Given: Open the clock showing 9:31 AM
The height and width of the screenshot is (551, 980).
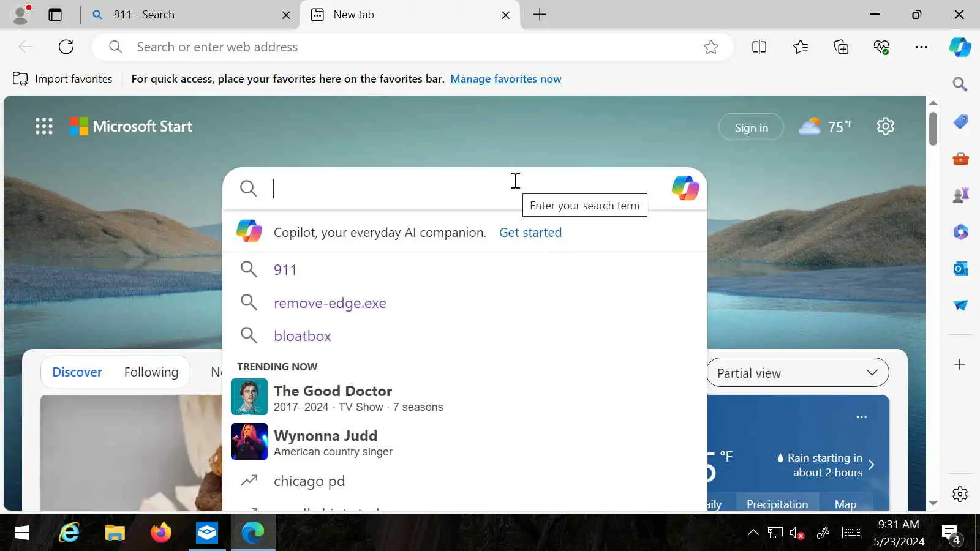Looking at the screenshot, I should (x=899, y=533).
